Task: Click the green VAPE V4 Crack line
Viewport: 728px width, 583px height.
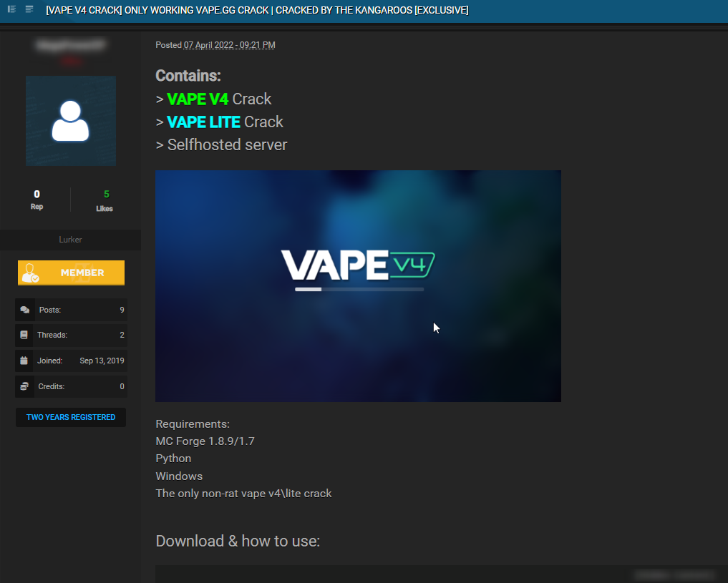Action: [213, 99]
